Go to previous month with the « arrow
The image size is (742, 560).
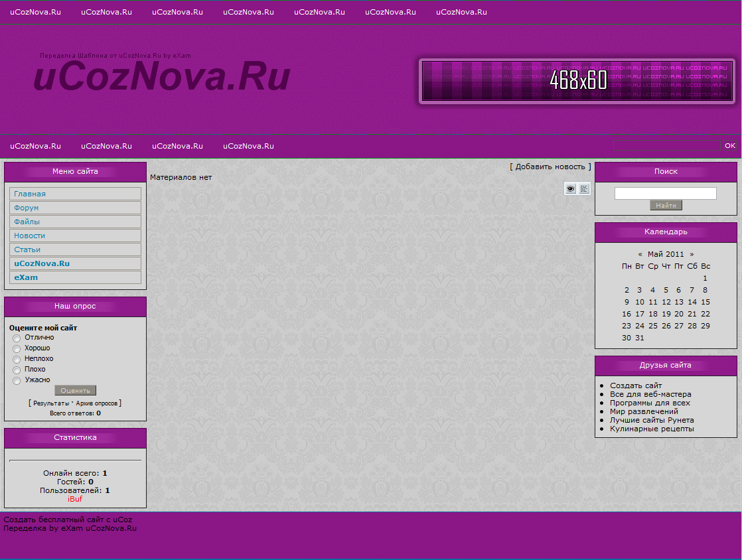coord(640,255)
